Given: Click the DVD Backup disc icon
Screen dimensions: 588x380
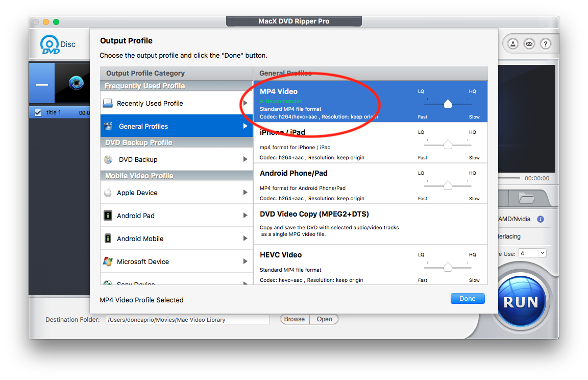Looking at the screenshot, I should pyautogui.click(x=108, y=159).
